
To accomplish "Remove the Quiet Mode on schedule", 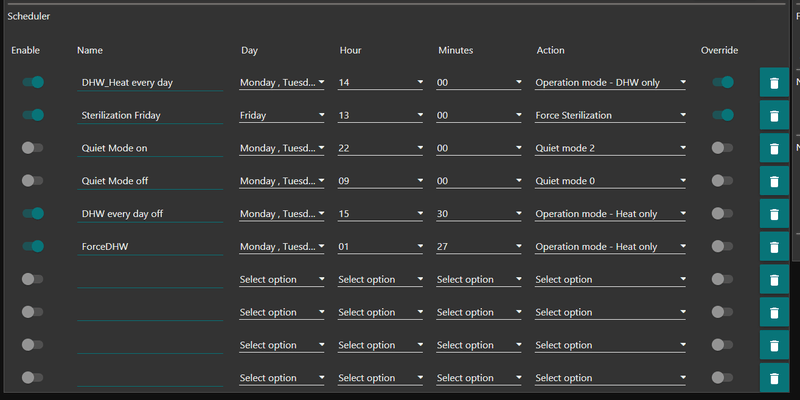I will click(774, 149).
